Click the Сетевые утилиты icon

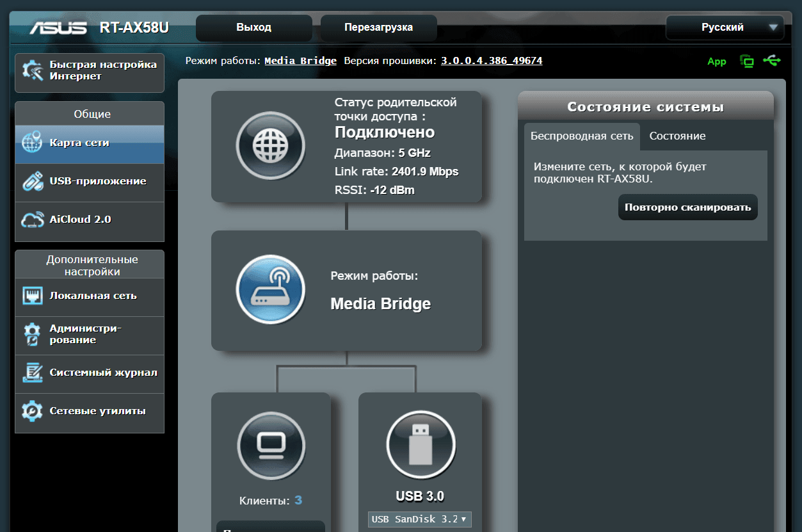(32, 411)
